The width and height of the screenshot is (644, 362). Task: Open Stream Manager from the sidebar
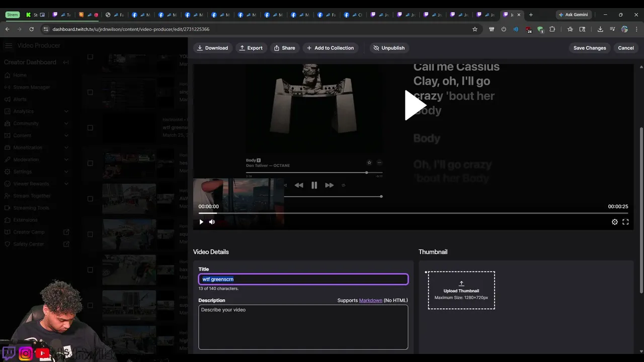[x=32, y=87]
